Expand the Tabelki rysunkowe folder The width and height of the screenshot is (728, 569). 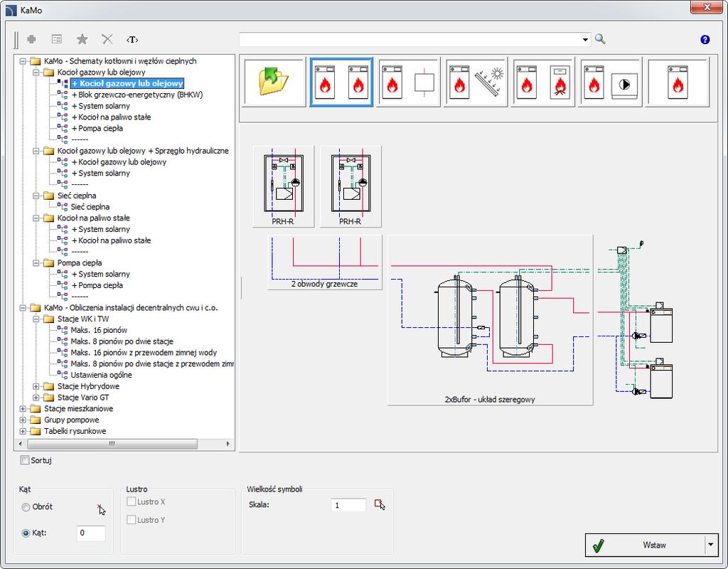click(22, 431)
